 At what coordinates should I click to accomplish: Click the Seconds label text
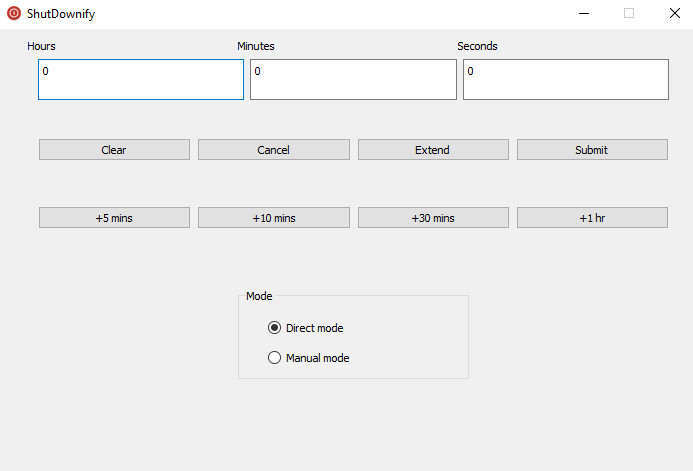click(477, 46)
